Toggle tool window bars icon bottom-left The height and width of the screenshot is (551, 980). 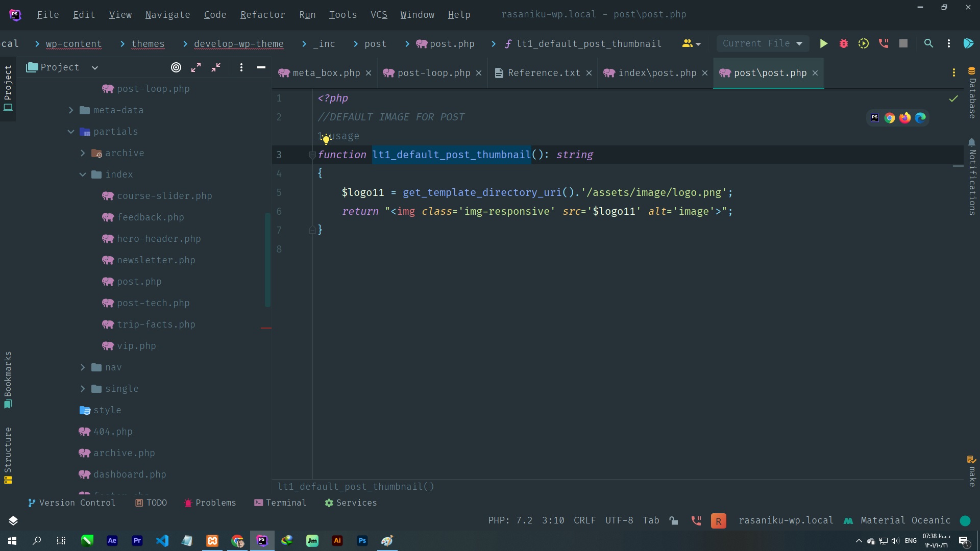[13, 520]
